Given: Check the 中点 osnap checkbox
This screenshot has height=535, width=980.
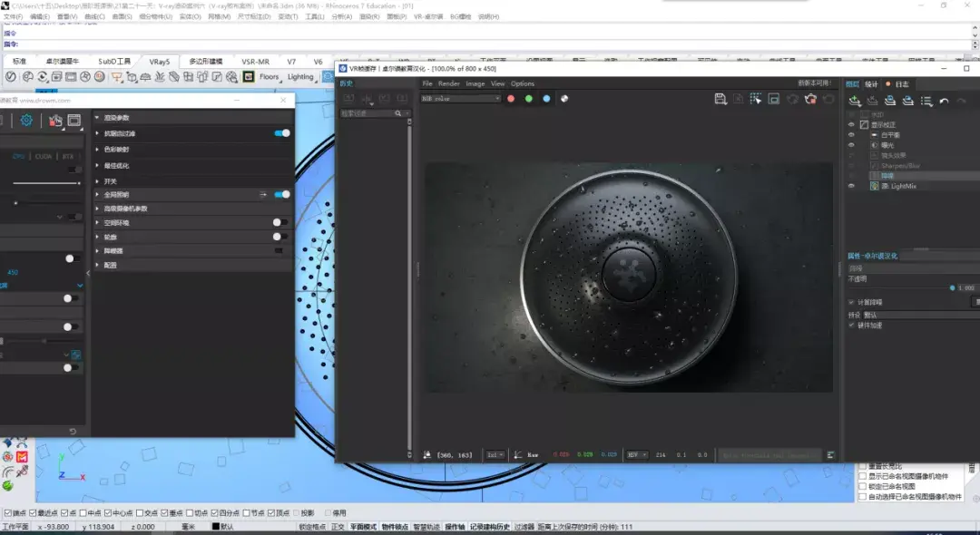Looking at the screenshot, I should coord(83,513).
